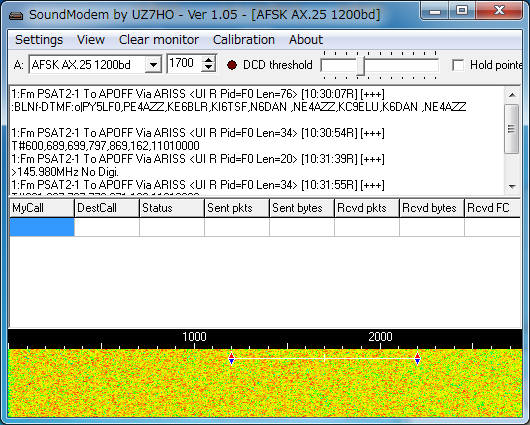
Task: Click Clear monitor in menu bar
Action: coord(159,40)
